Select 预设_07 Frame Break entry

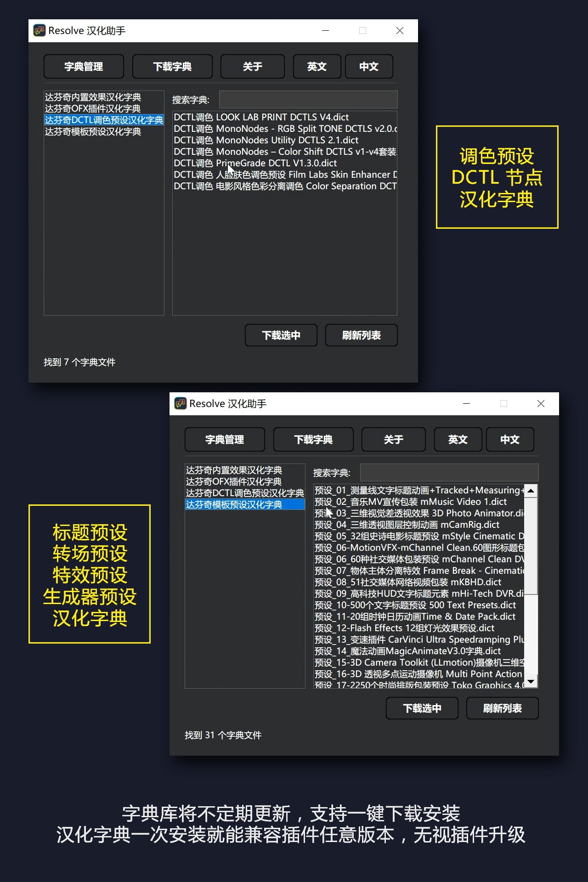click(x=419, y=571)
